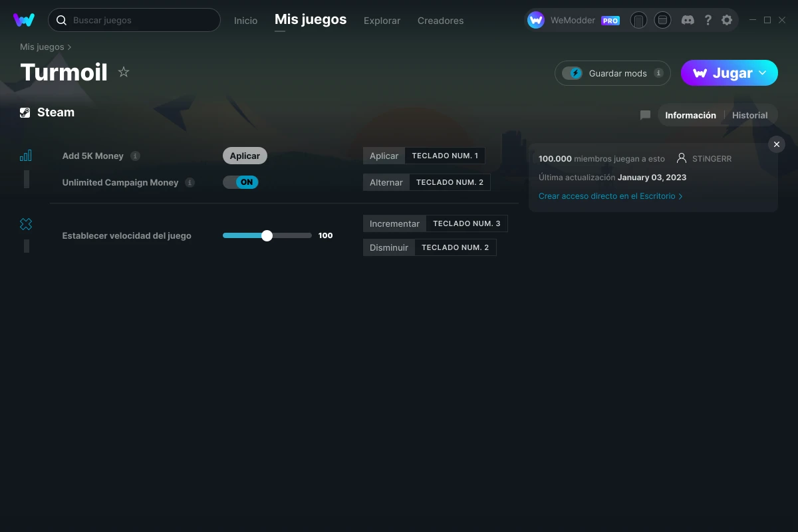Open settings gear icon
The image size is (798, 532).
[x=727, y=21]
